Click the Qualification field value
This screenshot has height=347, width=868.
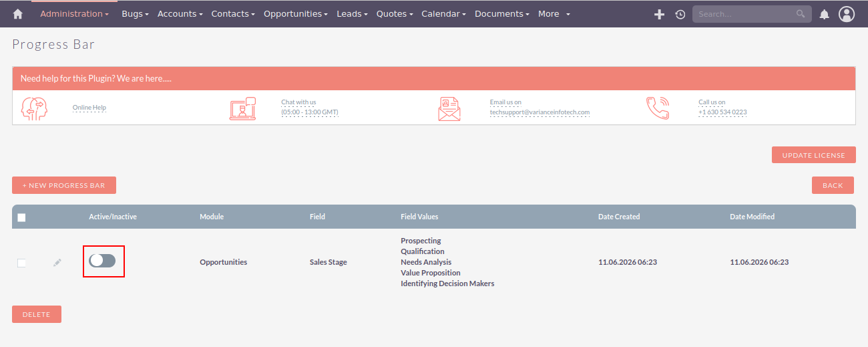pos(423,251)
